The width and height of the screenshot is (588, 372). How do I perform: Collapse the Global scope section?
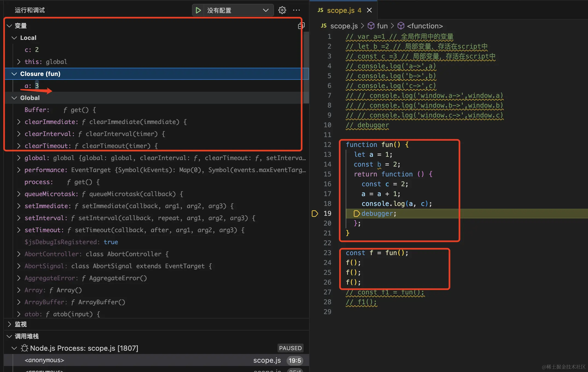coord(14,98)
